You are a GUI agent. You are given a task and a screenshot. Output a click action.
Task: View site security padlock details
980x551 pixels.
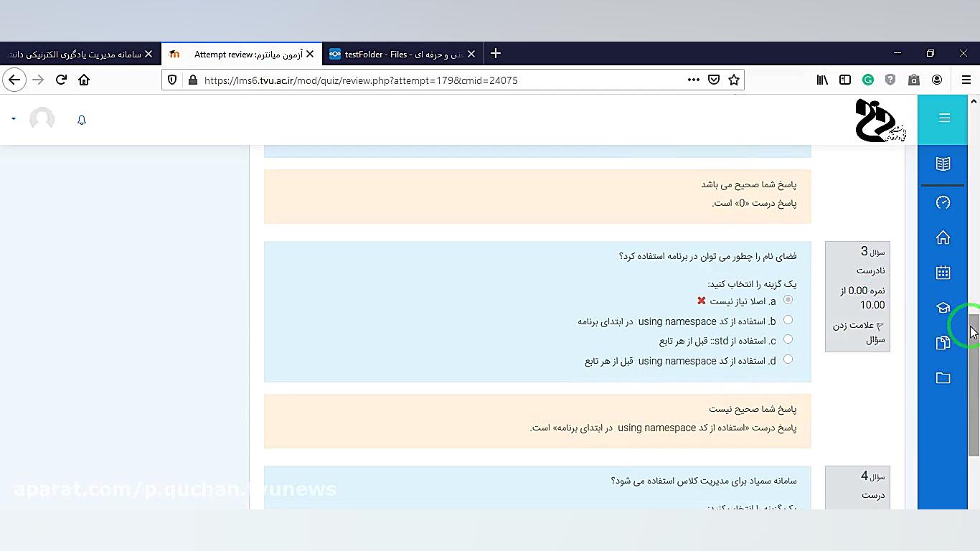(x=192, y=80)
